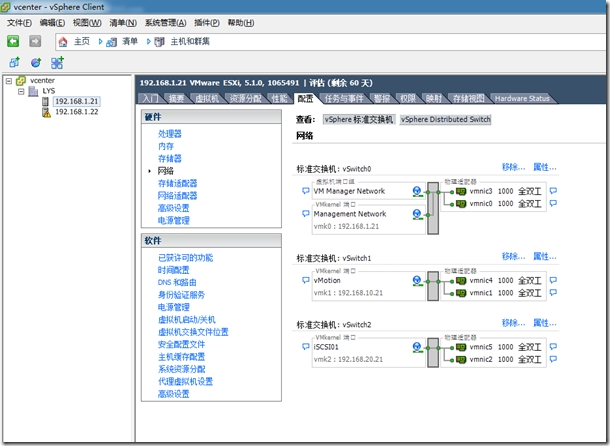Viewport: 610px width, 446px height.
Task: Collapse the LYS datacenter tree node
Action: coord(21,91)
